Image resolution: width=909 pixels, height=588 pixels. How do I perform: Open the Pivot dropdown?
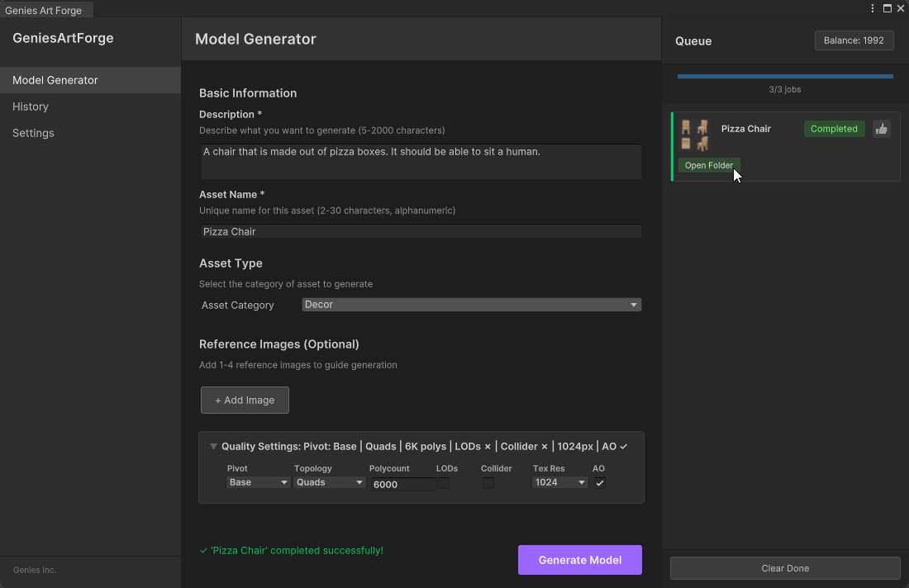tap(258, 482)
